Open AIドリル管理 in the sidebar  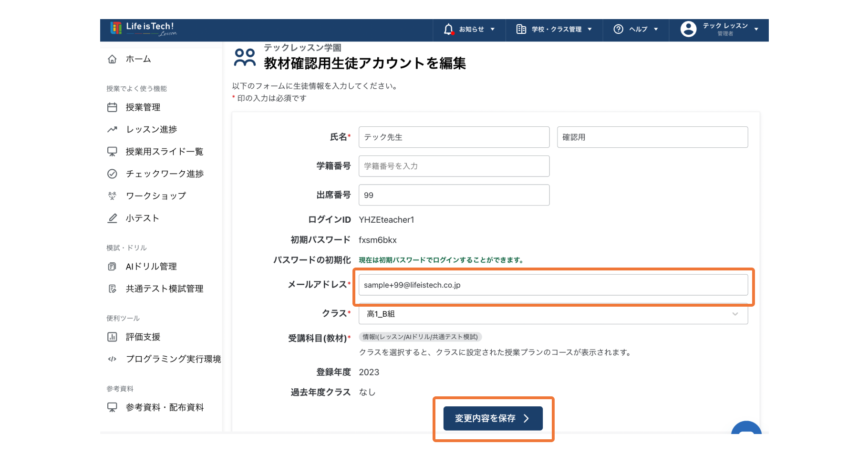[x=151, y=267]
